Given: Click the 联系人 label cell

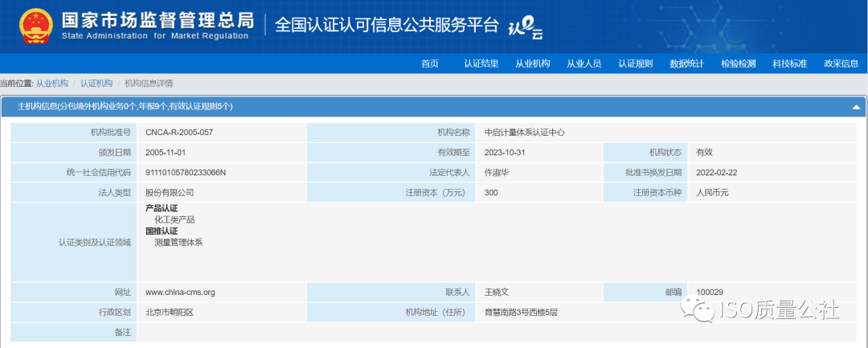Looking at the screenshot, I should pos(391,292).
